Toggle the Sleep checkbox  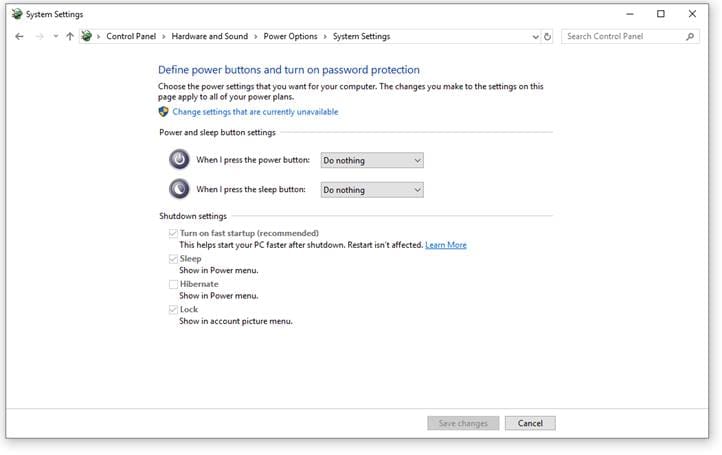(x=173, y=259)
